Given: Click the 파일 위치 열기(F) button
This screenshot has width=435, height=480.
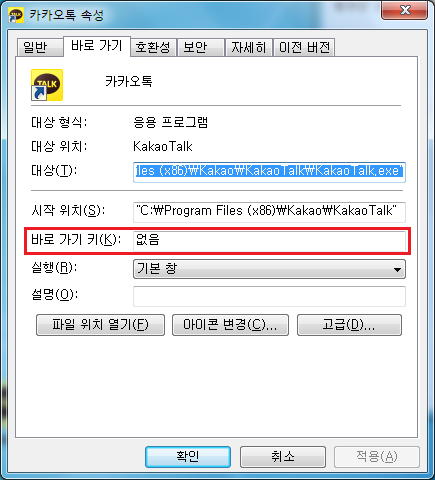Looking at the screenshot, I should pos(100,325).
